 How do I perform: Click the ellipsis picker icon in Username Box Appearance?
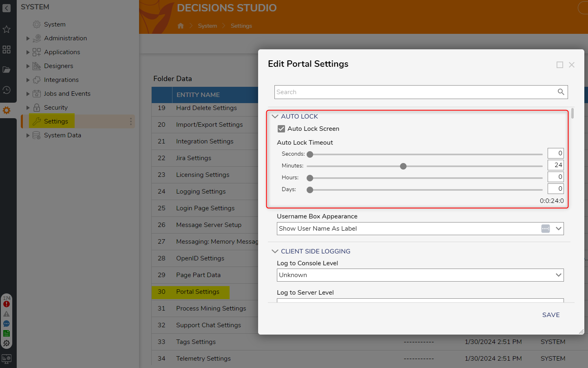click(546, 229)
